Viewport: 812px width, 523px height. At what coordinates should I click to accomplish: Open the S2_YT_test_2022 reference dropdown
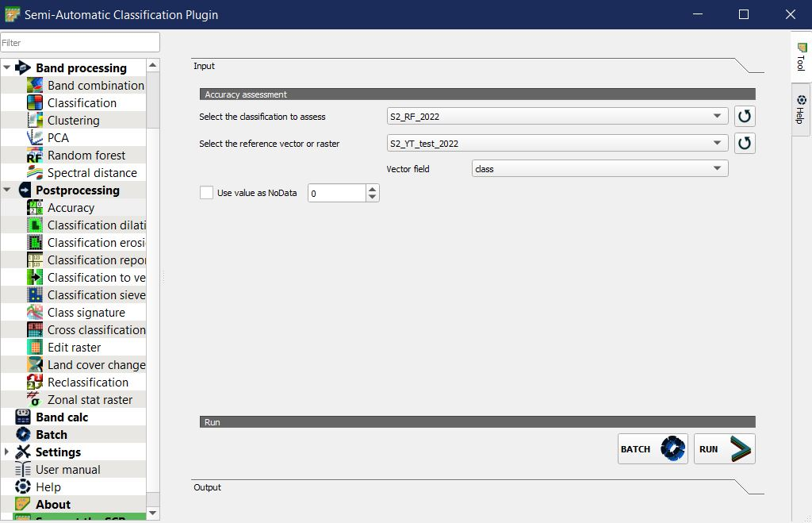[557, 144]
